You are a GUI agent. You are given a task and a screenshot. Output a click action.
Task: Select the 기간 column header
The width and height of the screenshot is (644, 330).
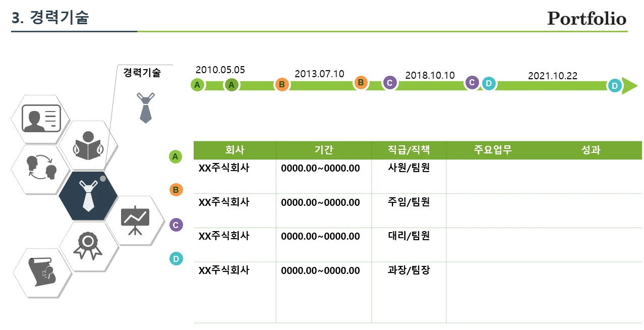[x=323, y=150]
